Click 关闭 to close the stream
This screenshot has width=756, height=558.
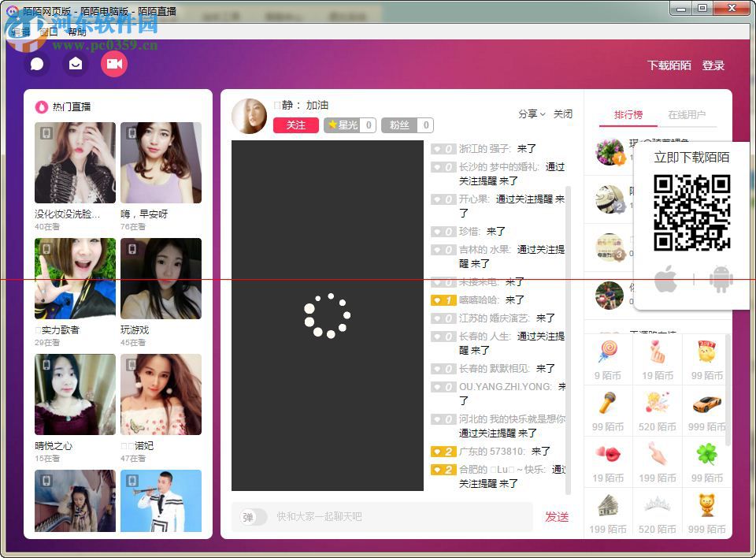pyautogui.click(x=562, y=114)
